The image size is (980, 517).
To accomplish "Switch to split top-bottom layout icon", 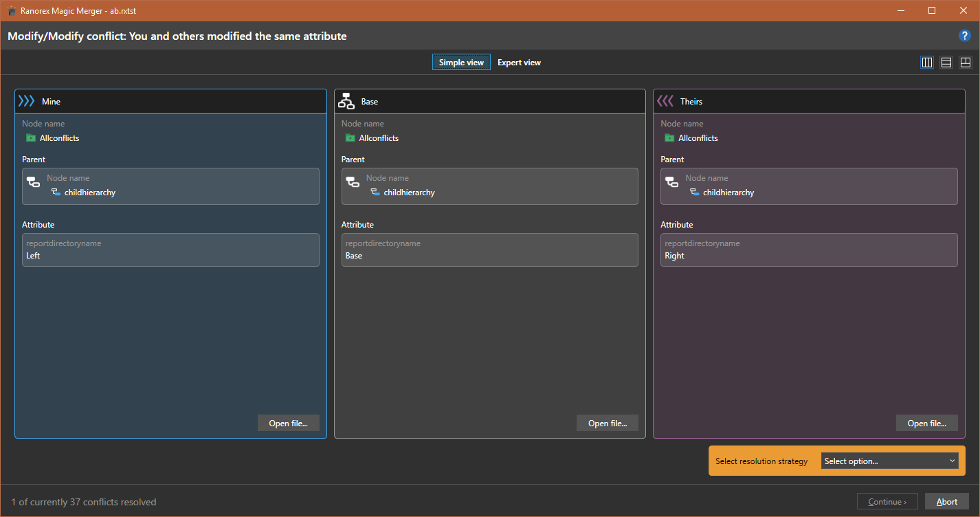I will pyautogui.click(x=966, y=63).
